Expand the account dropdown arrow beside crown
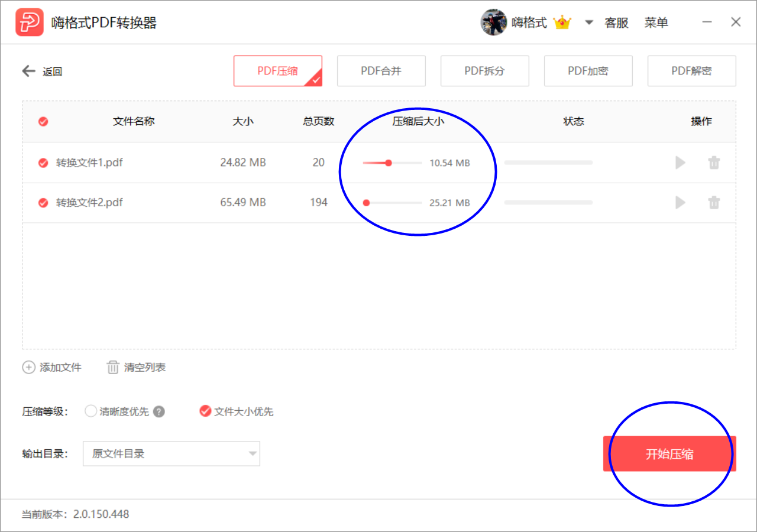Screen dimensions: 757x532 [x=588, y=23]
